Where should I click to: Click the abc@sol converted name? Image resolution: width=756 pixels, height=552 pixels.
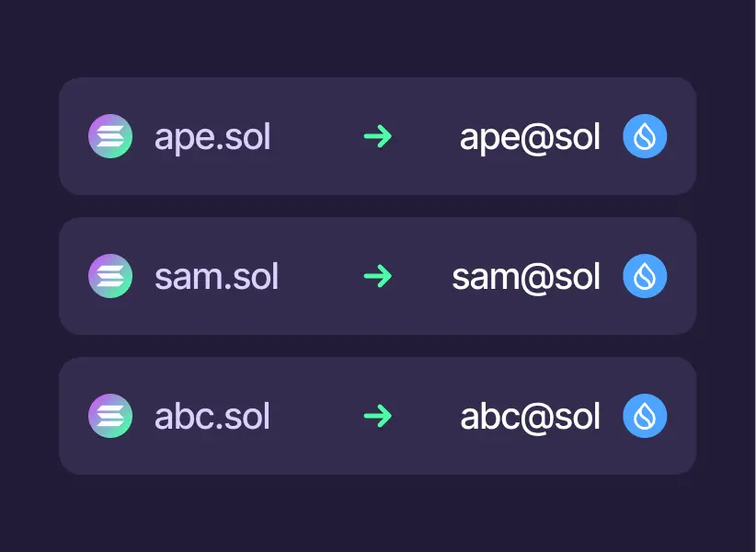(x=530, y=417)
